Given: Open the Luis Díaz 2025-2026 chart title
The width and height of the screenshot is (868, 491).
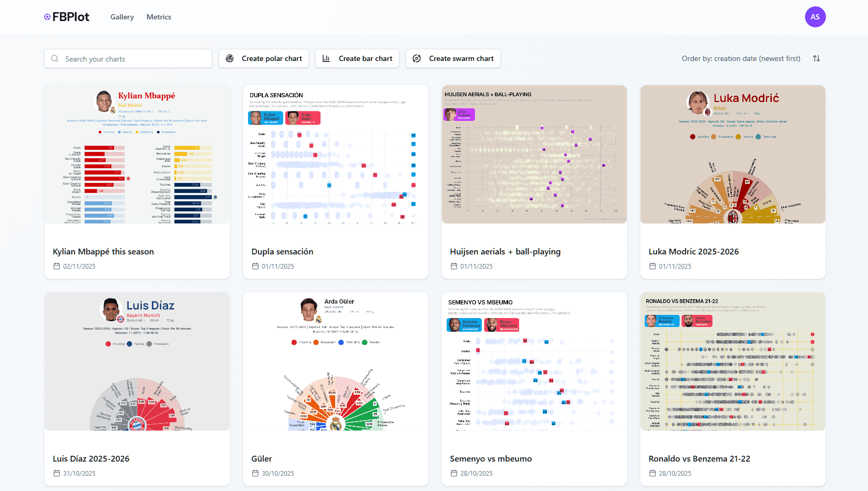Looking at the screenshot, I should (x=91, y=459).
